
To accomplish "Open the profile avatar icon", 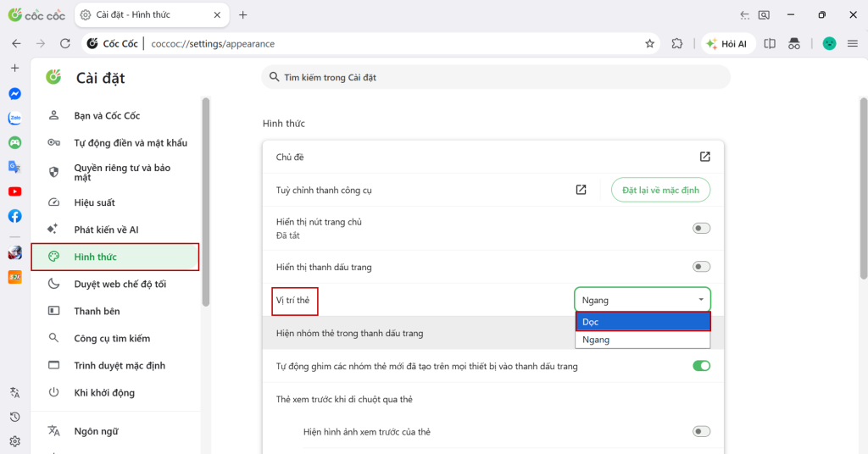I will click(829, 44).
